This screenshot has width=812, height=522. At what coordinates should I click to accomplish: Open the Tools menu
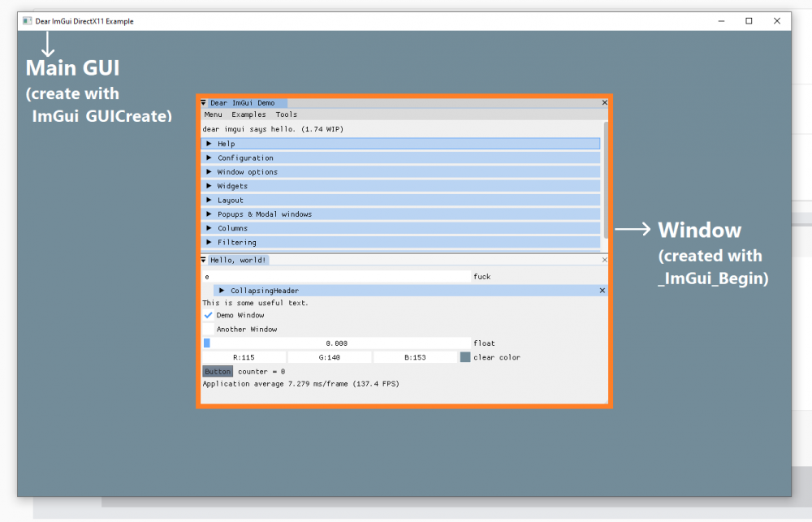pos(286,114)
